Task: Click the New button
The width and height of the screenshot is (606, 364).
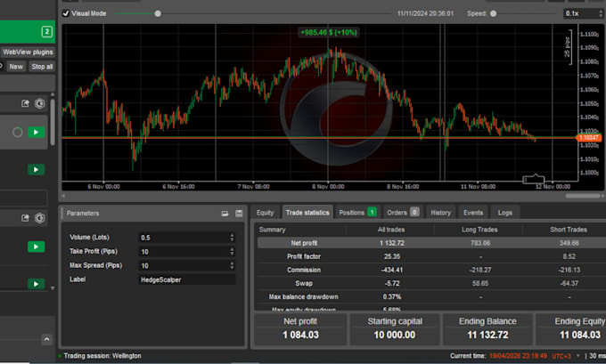Action: [x=16, y=67]
